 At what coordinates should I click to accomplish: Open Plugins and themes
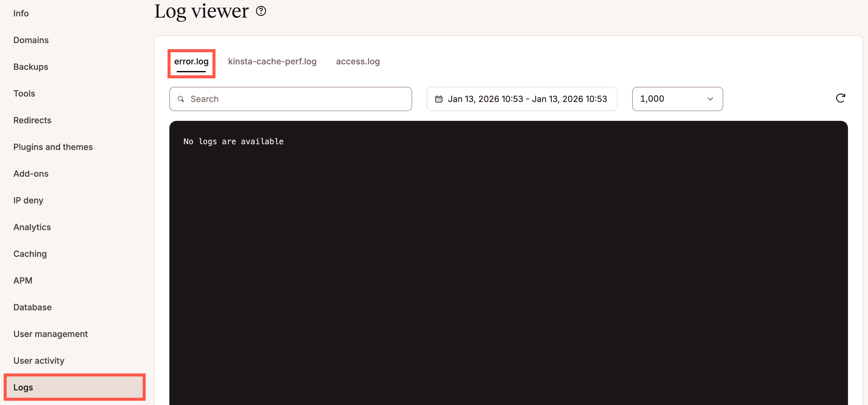pos(53,147)
